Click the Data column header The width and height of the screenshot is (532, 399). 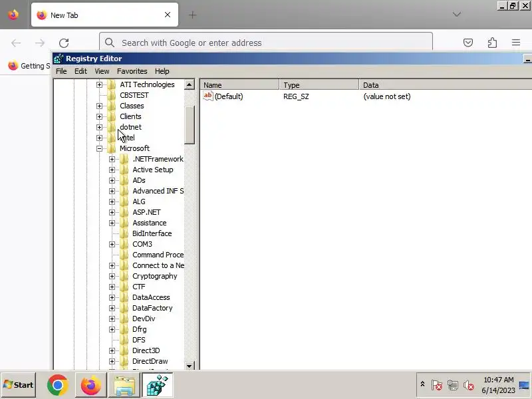tap(446, 85)
